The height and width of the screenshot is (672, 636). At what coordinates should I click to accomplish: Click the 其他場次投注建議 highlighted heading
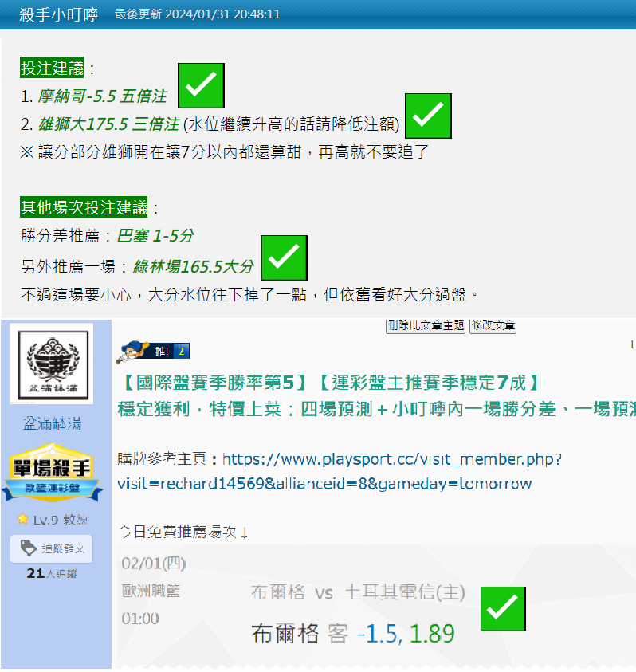(x=84, y=207)
